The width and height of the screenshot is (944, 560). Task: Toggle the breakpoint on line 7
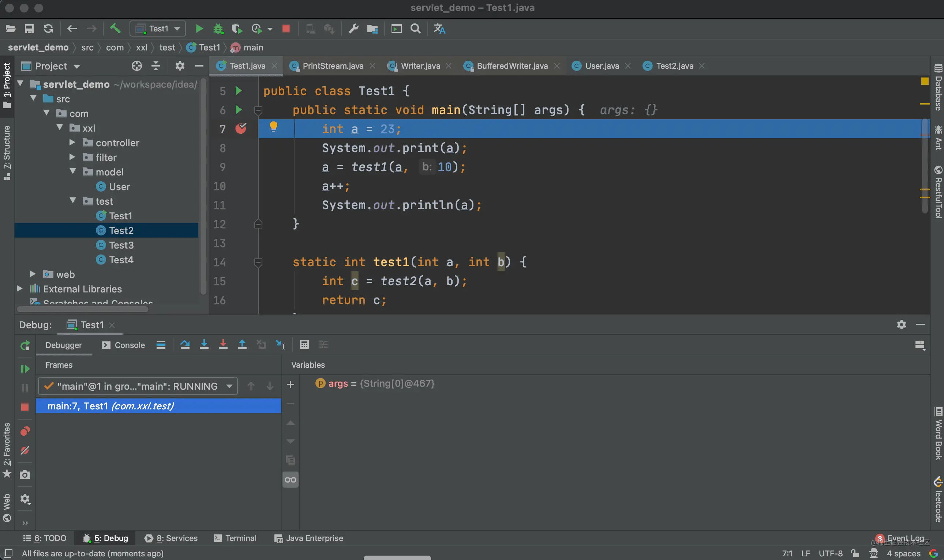pyautogui.click(x=240, y=129)
